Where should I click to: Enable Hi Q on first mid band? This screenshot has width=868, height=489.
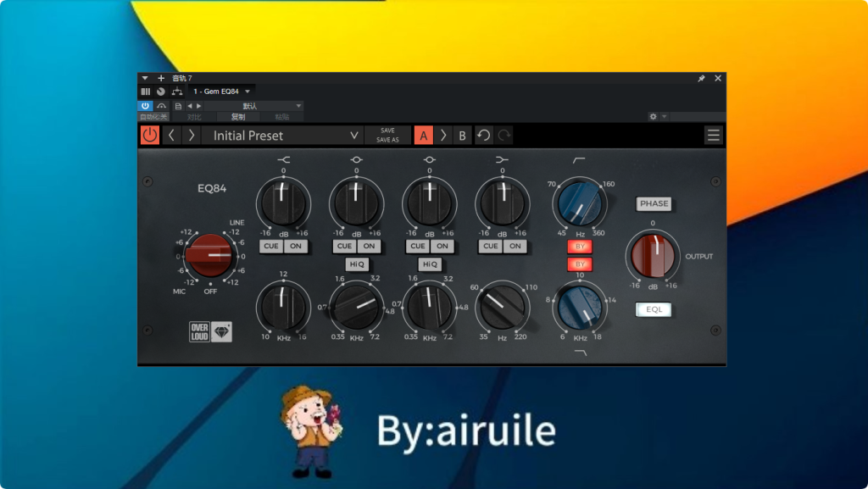click(357, 264)
